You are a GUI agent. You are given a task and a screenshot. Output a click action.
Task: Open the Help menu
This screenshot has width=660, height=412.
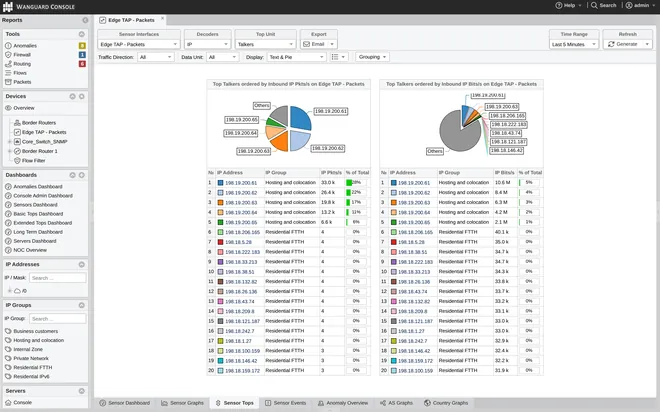click(x=568, y=5)
